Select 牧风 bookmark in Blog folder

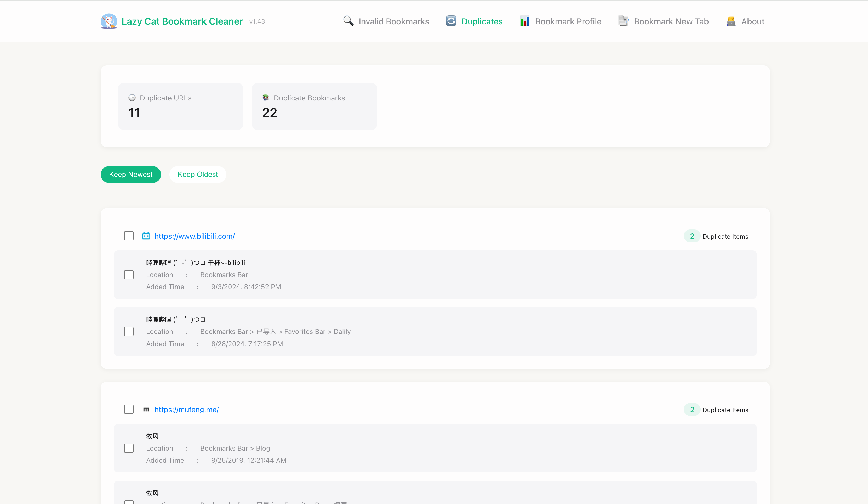pyautogui.click(x=129, y=448)
